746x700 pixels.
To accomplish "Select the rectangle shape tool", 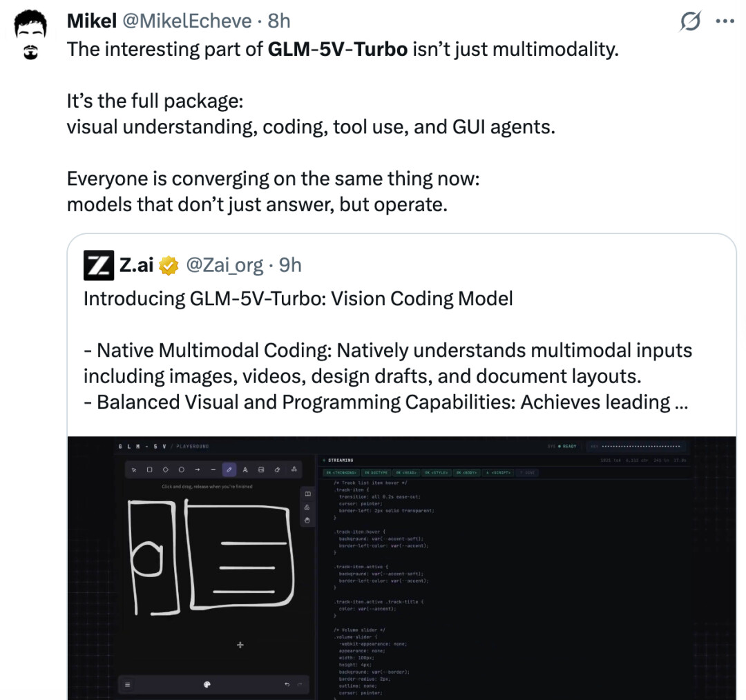I will (150, 469).
